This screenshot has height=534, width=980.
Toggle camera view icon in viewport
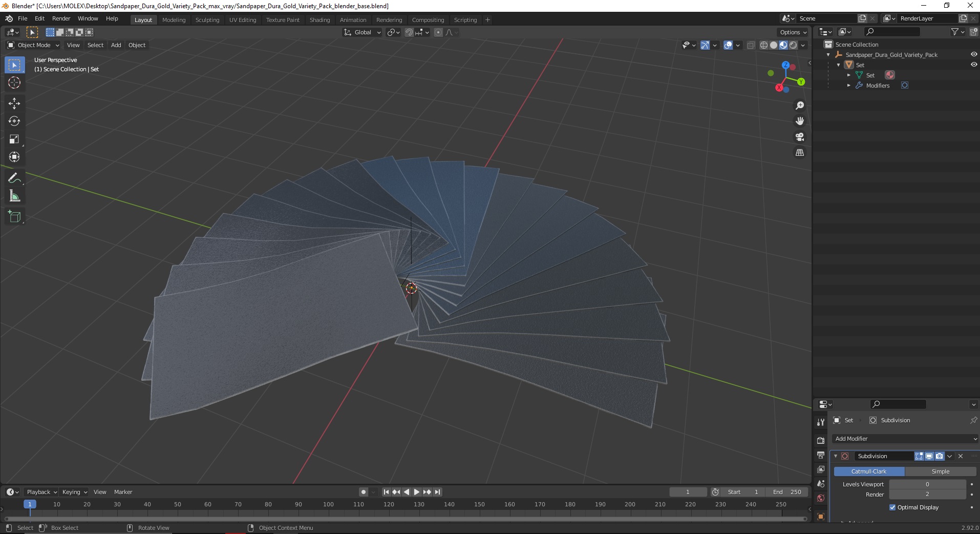799,137
